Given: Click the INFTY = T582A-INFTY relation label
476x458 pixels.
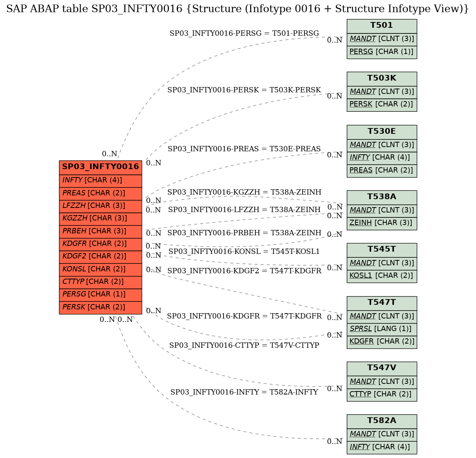Looking at the screenshot, I should [244, 392].
